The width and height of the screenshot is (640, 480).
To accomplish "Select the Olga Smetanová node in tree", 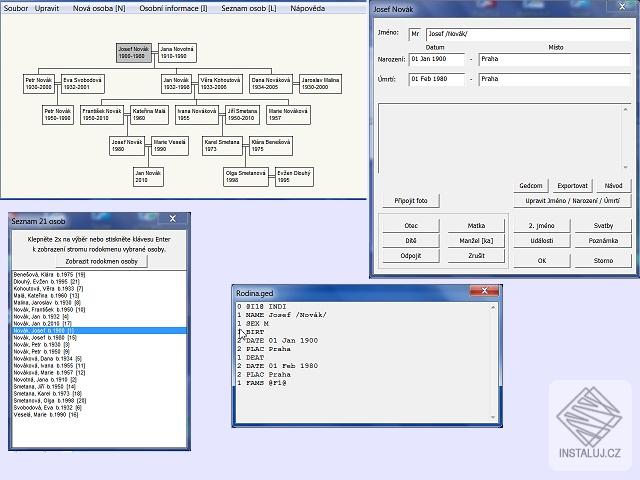I will (x=245, y=177).
